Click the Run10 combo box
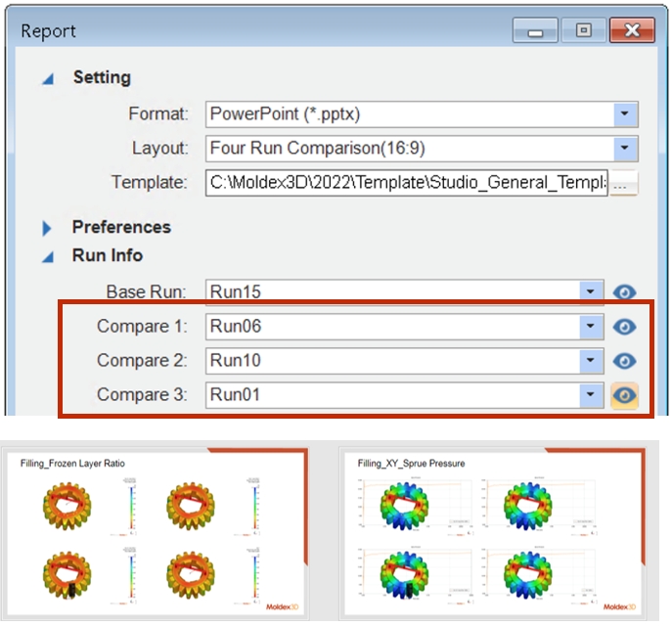Viewport: 672px width, 626px height. tap(405, 361)
